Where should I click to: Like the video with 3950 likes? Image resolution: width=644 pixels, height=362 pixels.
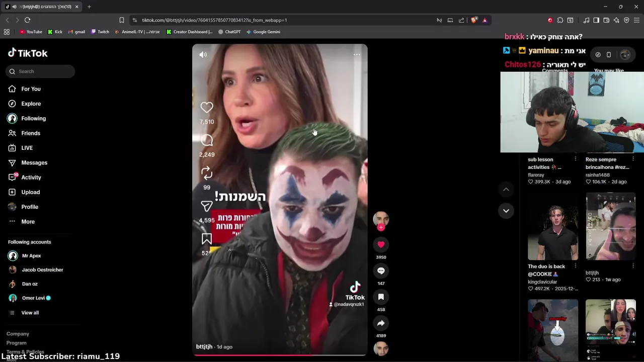click(381, 244)
